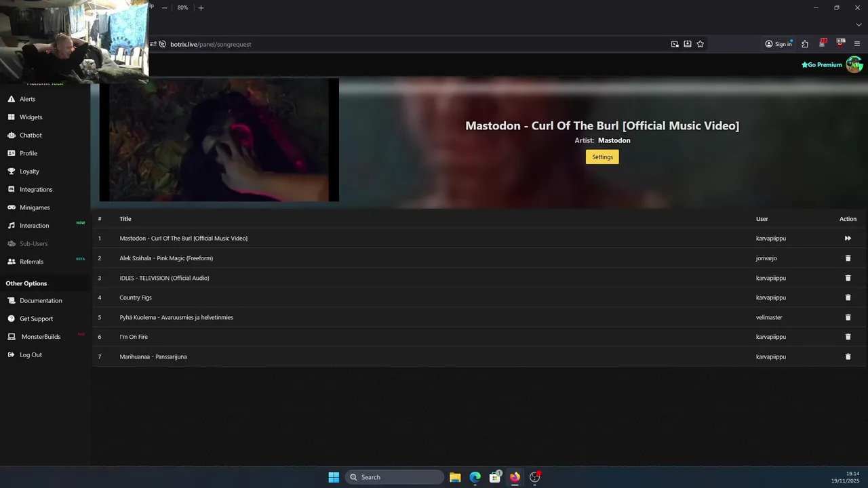Bookmark this page with star icon

tap(701, 44)
